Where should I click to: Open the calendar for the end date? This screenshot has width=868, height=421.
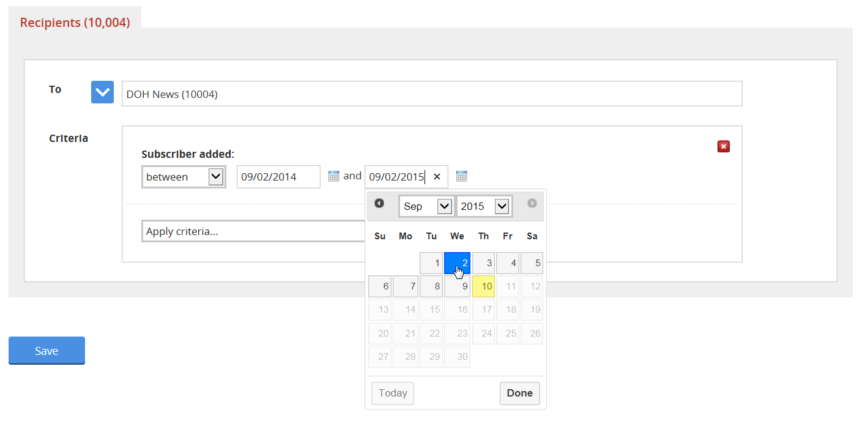coord(462,176)
